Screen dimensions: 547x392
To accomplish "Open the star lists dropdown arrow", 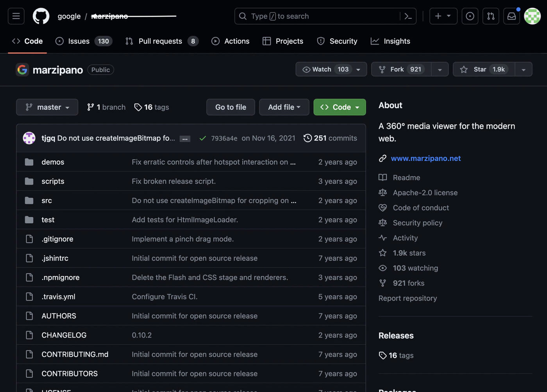I will point(524,70).
